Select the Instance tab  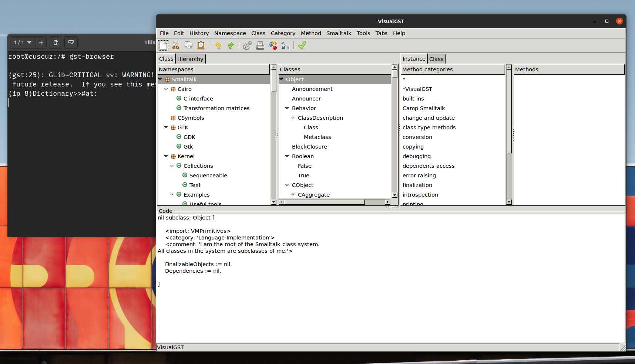414,59
